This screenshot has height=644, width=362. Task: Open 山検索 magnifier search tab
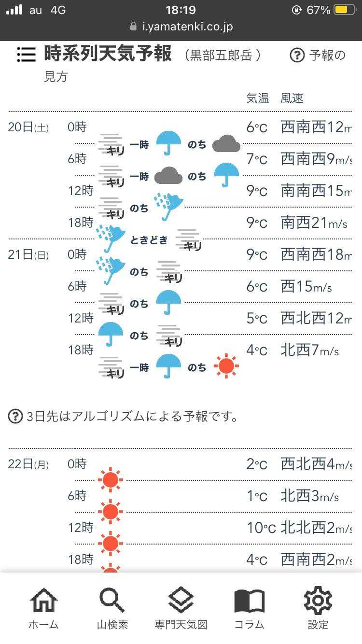pos(112,608)
